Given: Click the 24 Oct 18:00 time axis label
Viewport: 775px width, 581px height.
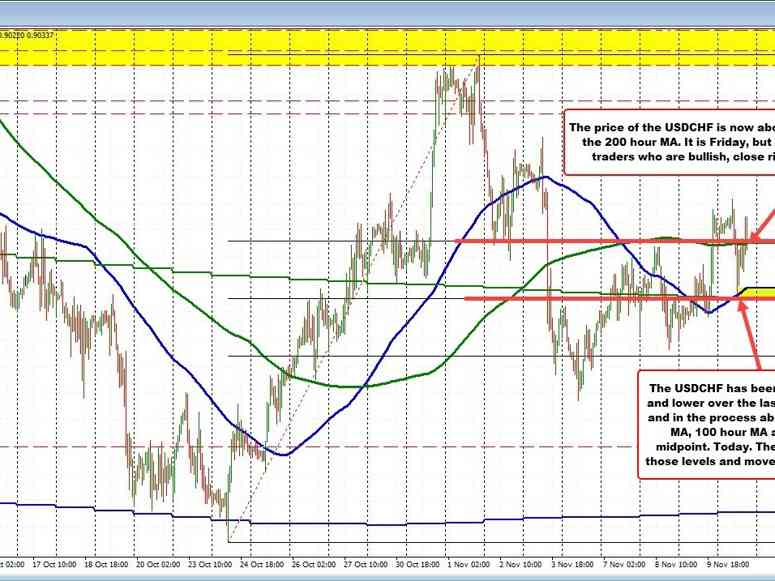Looking at the screenshot, I should [x=262, y=564].
